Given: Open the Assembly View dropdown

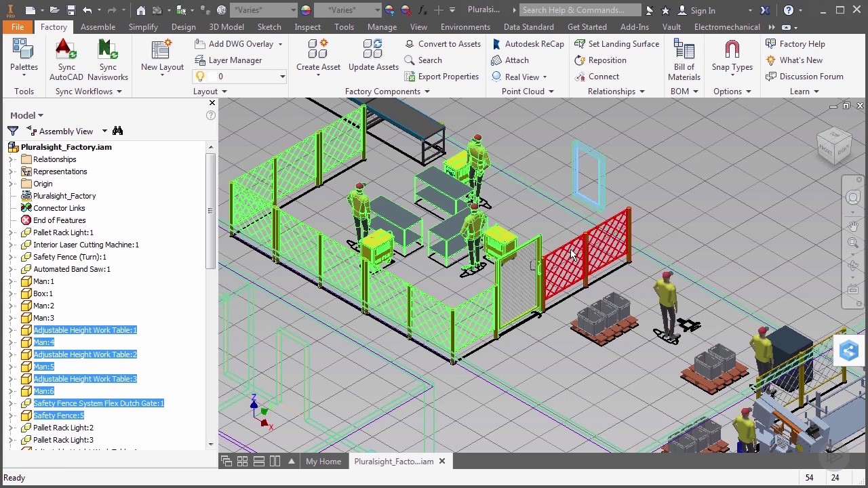Looking at the screenshot, I should click(104, 131).
